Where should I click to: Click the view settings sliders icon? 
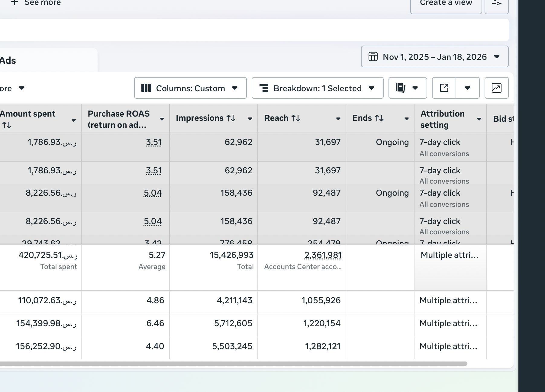(x=496, y=3)
